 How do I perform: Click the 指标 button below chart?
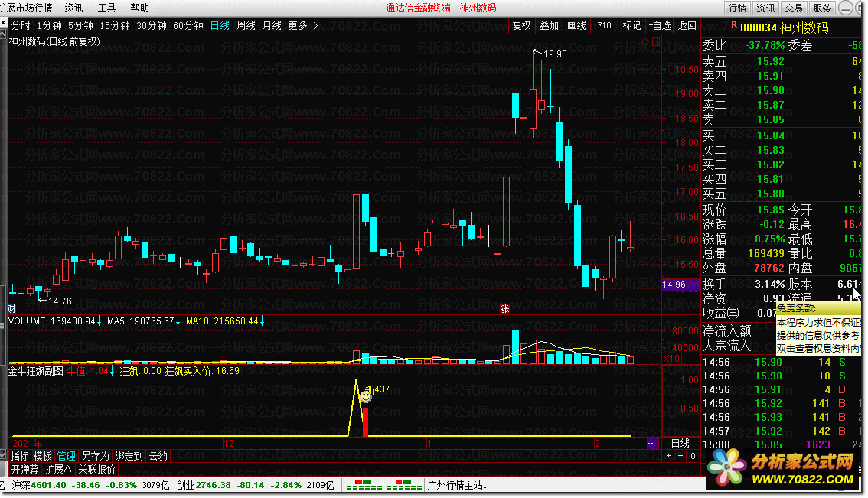(x=20, y=456)
